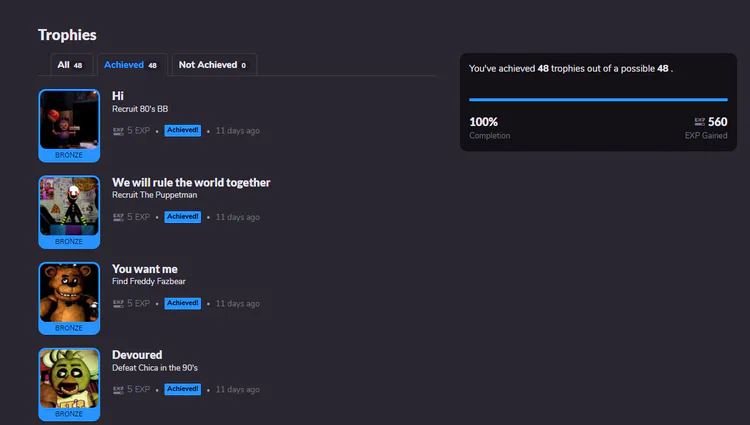Switch to the All trophies tab
750x425 pixels.
point(71,65)
